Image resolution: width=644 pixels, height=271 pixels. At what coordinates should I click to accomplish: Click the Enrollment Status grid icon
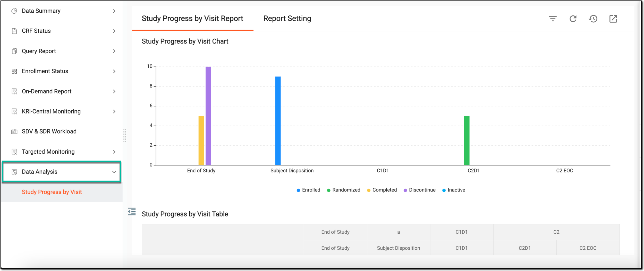click(x=14, y=71)
